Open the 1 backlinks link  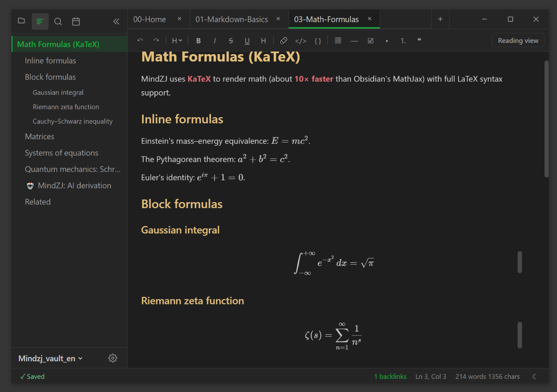tap(390, 376)
